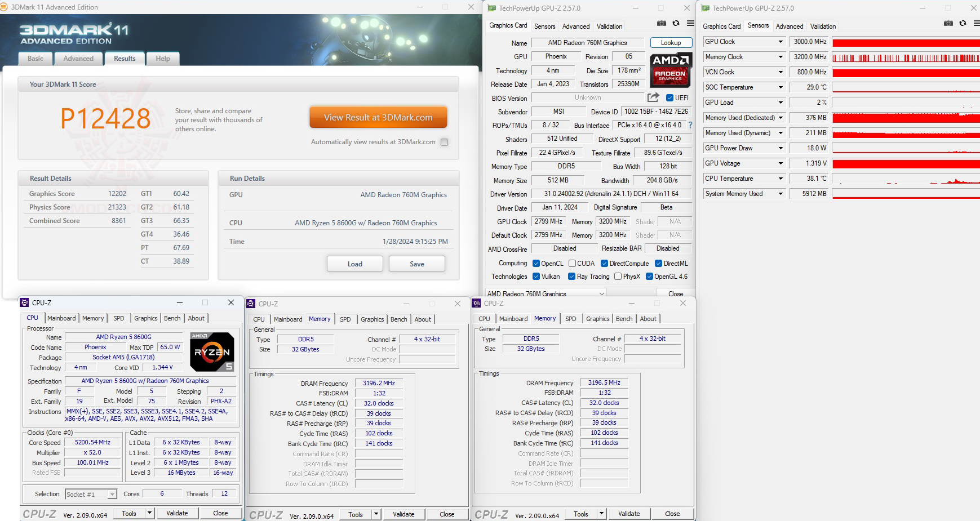This screenshot has width=980, height=521.
Task: Select the Results tab in 3DMark
Action: point(125,59)
